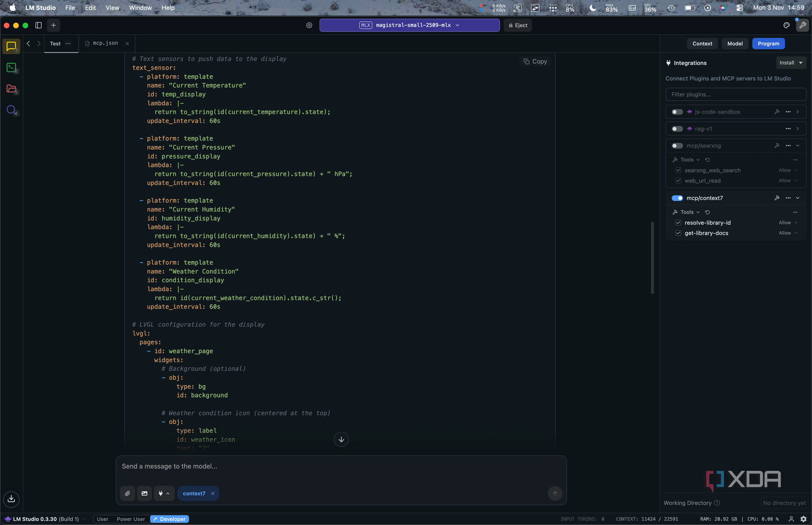Enable the rag-v1 plugin toggle

(677, 129)
